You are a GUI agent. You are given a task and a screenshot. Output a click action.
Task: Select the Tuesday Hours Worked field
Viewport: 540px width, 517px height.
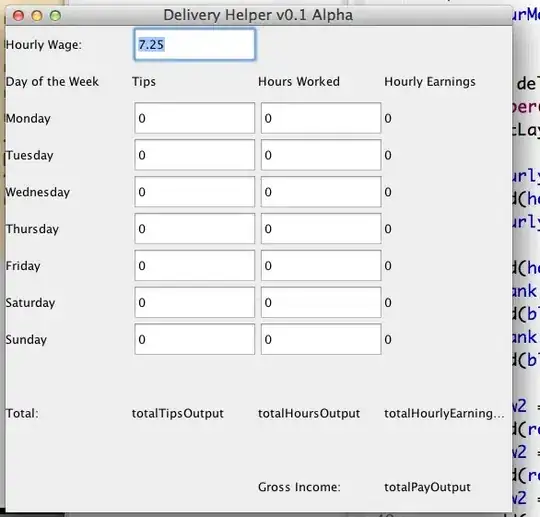(321, 155)
